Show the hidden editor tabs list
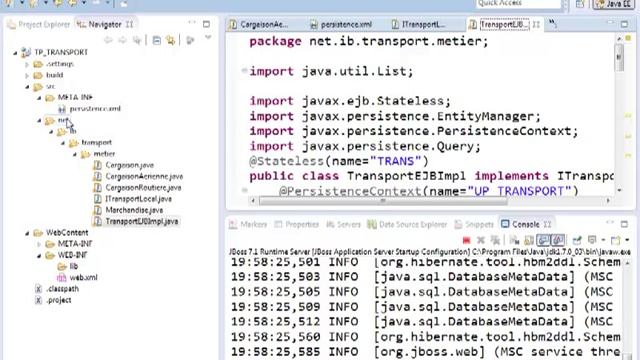Image resolution: width=640 pixels, height=360 pixels. click(553, 24)
